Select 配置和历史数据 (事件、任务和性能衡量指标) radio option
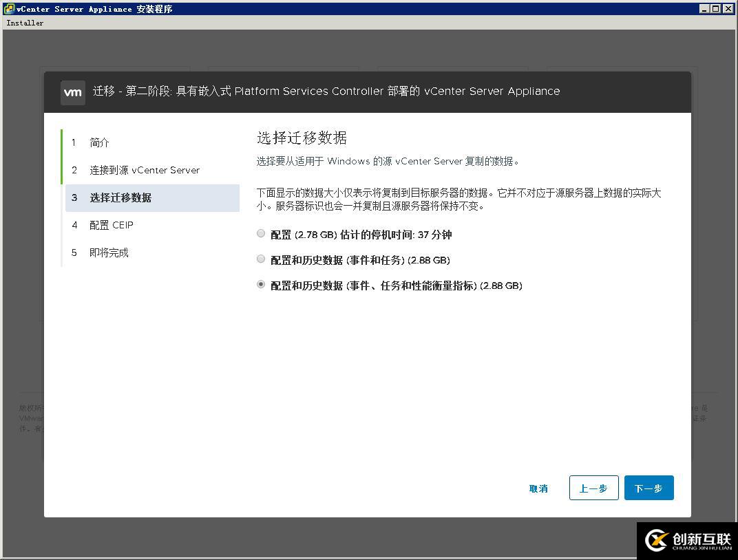Screen dimensions: 738x560 [x=261, y=284]
